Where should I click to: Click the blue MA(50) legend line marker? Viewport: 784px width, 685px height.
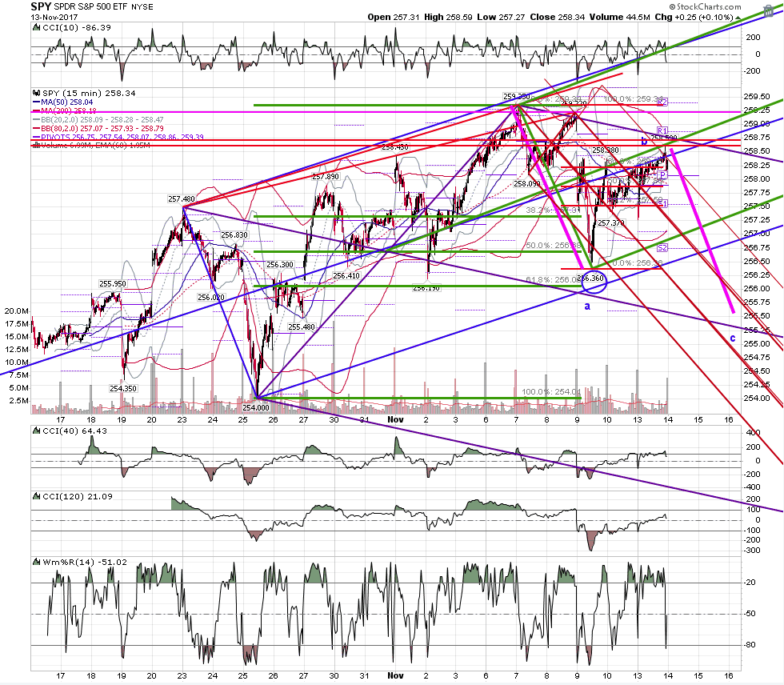coord(37,102)
